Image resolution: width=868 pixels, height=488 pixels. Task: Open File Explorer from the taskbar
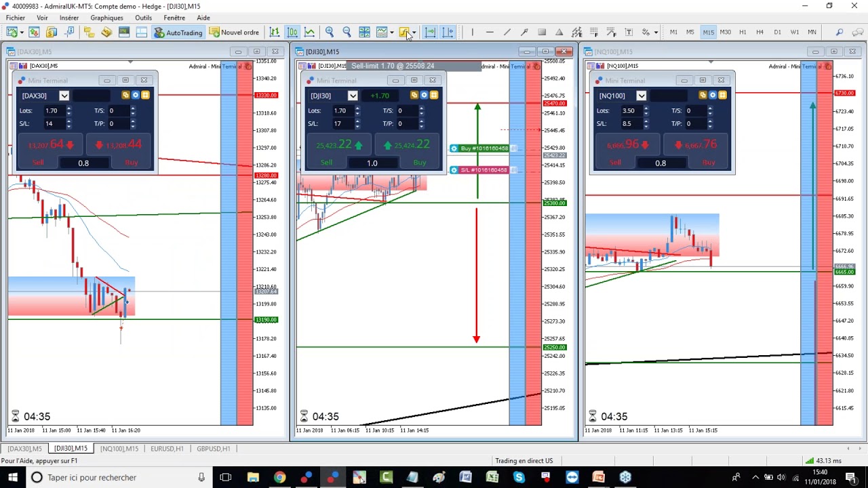click(253, 477)
